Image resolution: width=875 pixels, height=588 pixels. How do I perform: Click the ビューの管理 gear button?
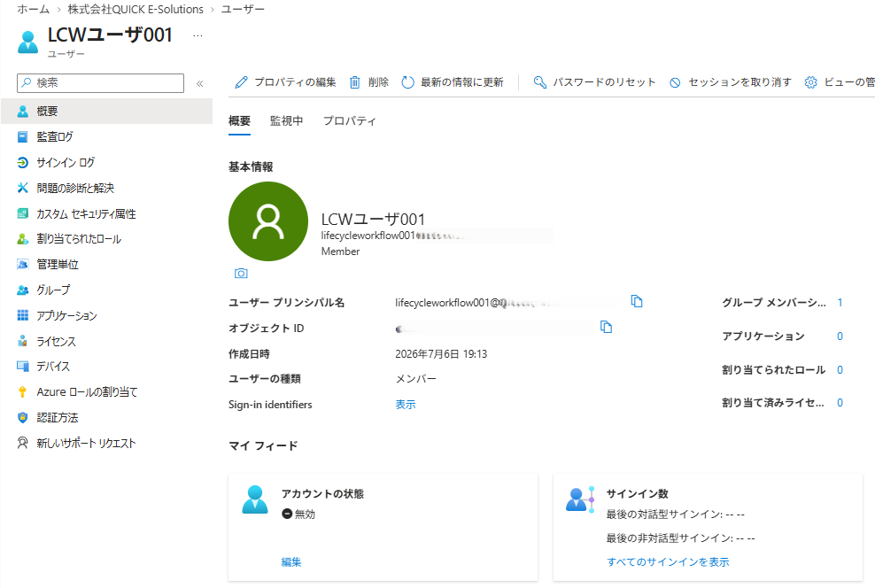(x=840, y=82)
